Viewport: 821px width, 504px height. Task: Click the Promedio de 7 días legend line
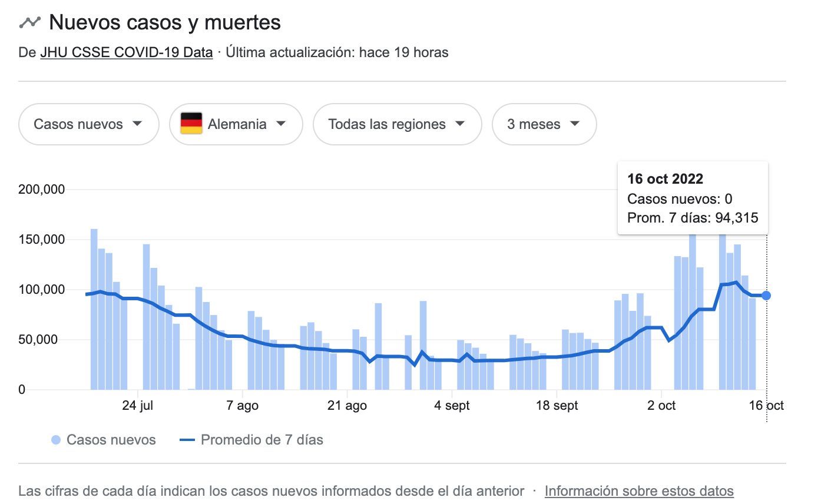(186, 440)
